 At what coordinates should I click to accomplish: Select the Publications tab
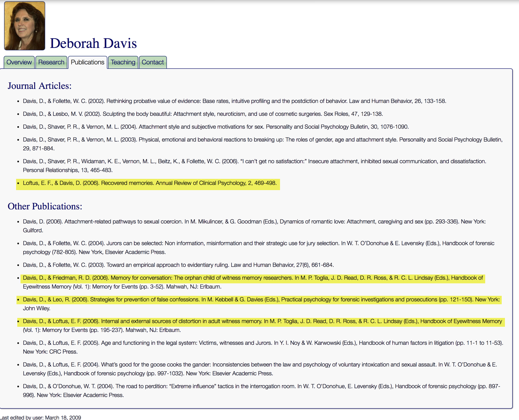(87, 62)
